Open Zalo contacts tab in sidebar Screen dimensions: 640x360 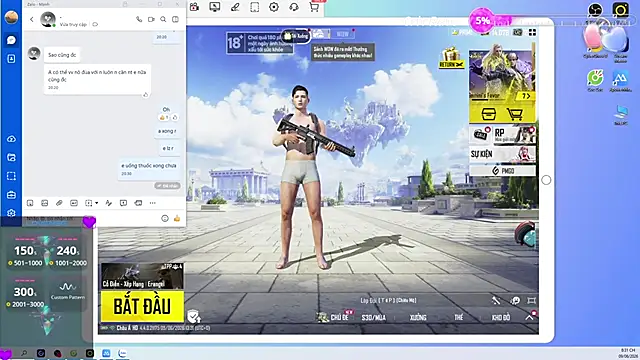pyautogui.click(x=11, y=59)
